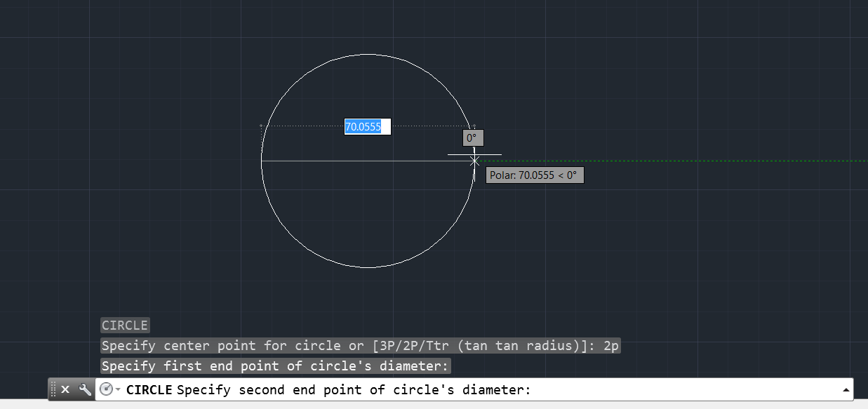868x409 pixels.
Task: Expand the recent commands dropdown arrow
Action: [x=117, y=390]
